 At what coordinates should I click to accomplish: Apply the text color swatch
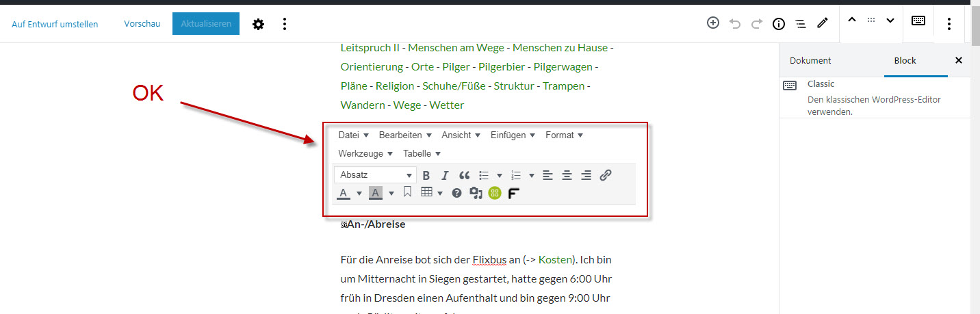(344, 193)
